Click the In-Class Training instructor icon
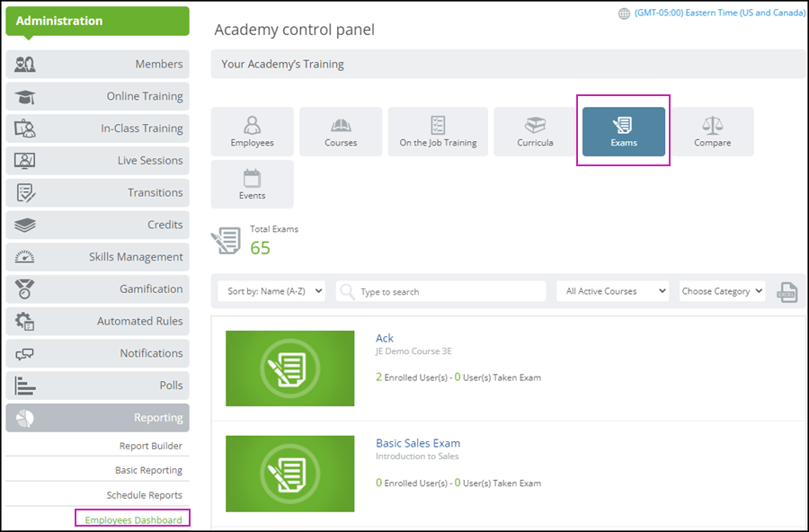Viewport: 809px width, 532px height. pyautogui.click(x=25, y=129)
